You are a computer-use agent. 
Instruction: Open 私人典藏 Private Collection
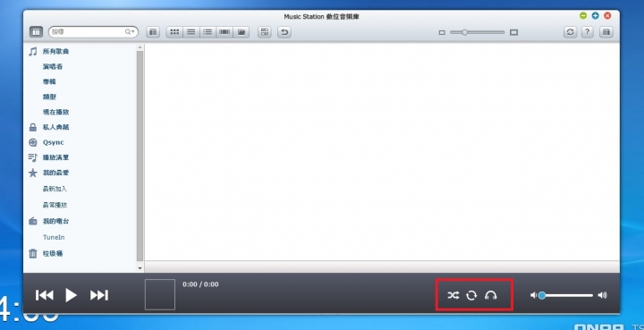tap(55, 127)
